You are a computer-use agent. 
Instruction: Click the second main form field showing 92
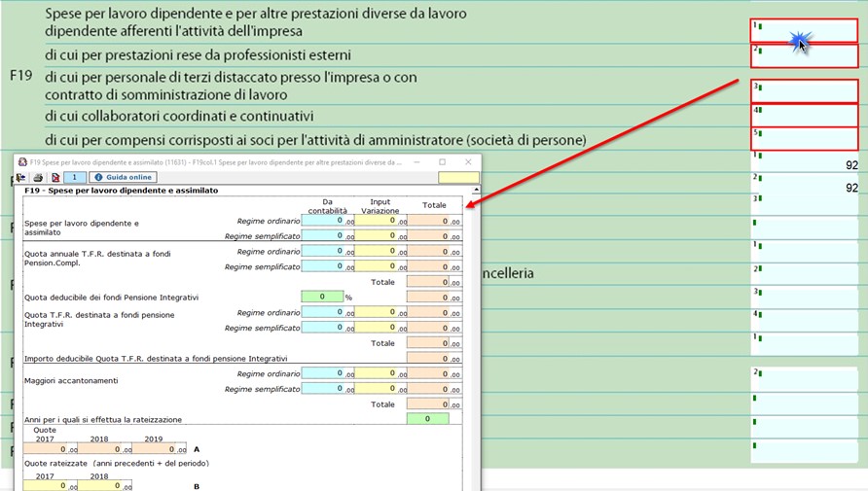[x=805, y=185]
